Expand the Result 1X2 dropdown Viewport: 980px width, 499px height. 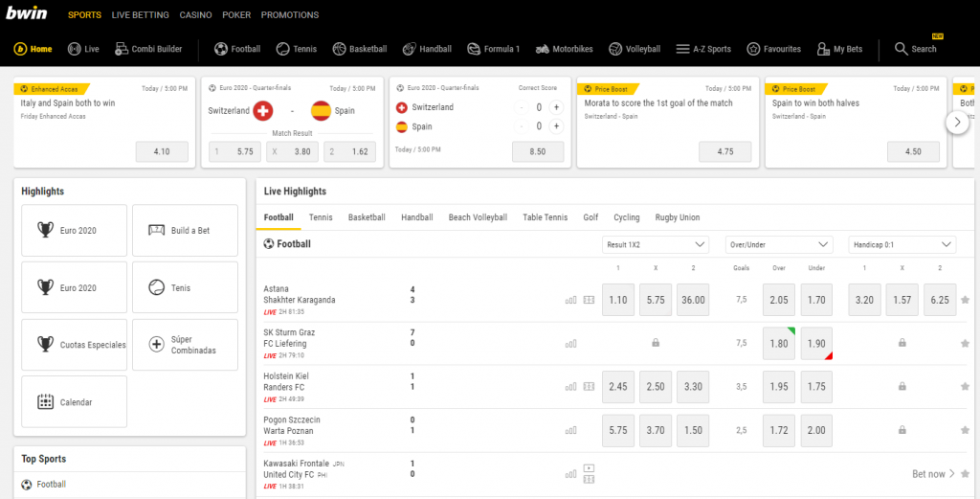tap(656, 244)
